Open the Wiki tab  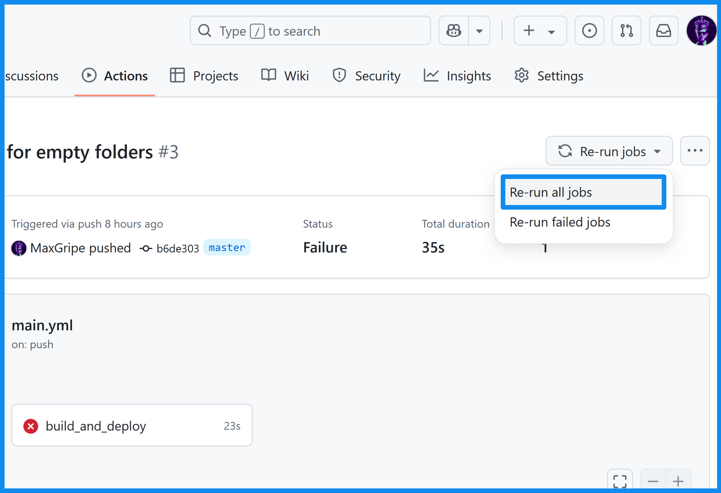tap(285, 76)
